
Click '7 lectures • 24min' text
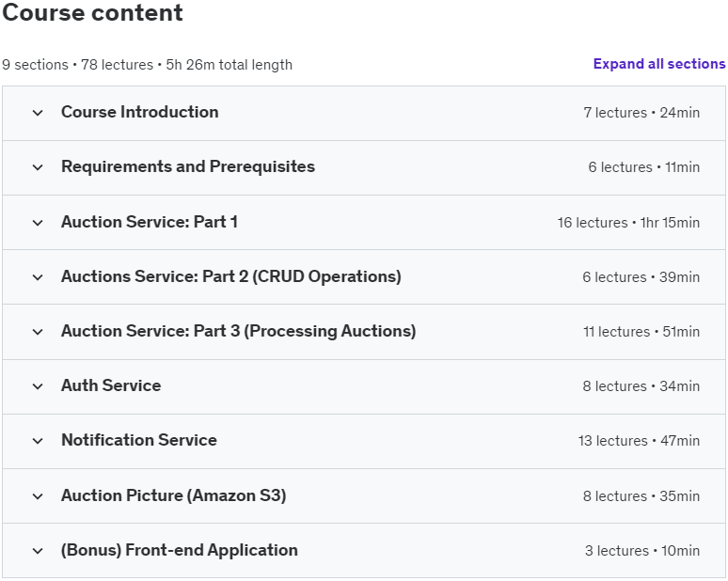coord(641,113)
